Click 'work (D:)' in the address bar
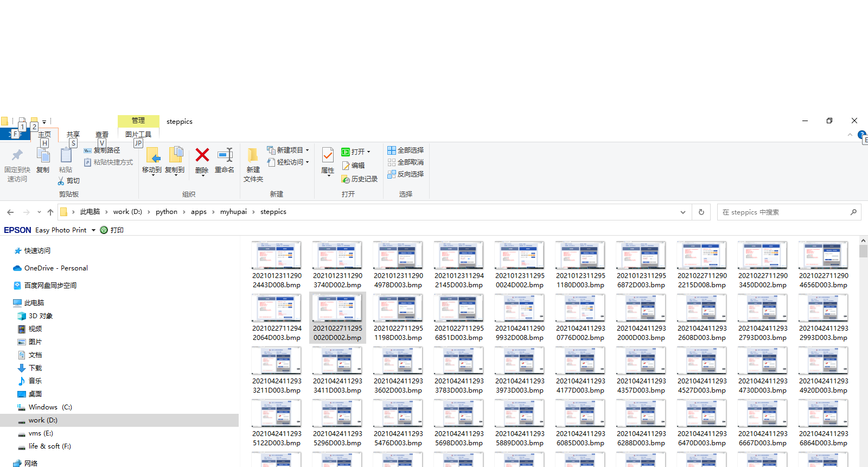 (x=127, y=212)
